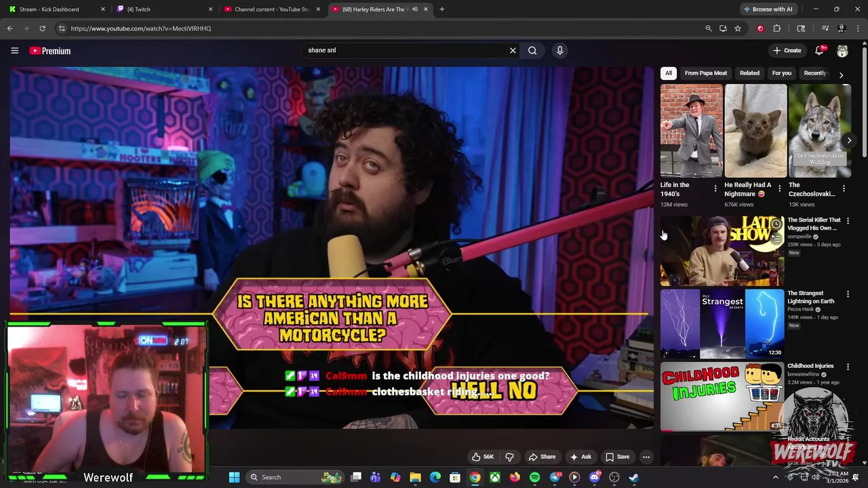
Task: Show hidden system tray icons
Action: tap(776, 477)
